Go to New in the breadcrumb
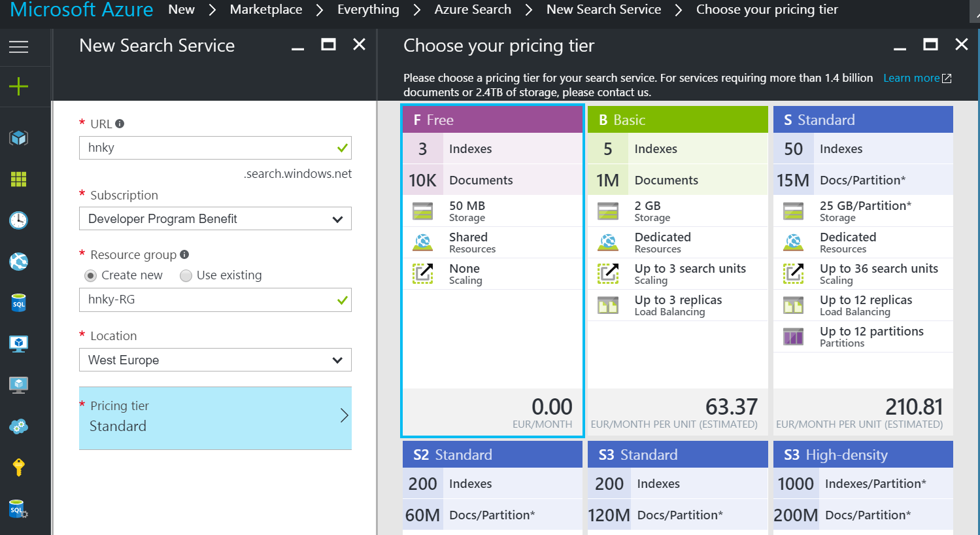 pos(181,10)
